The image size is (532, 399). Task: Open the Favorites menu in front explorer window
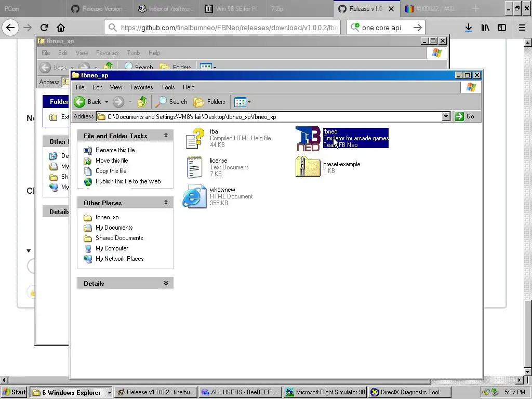coord(141,87)
